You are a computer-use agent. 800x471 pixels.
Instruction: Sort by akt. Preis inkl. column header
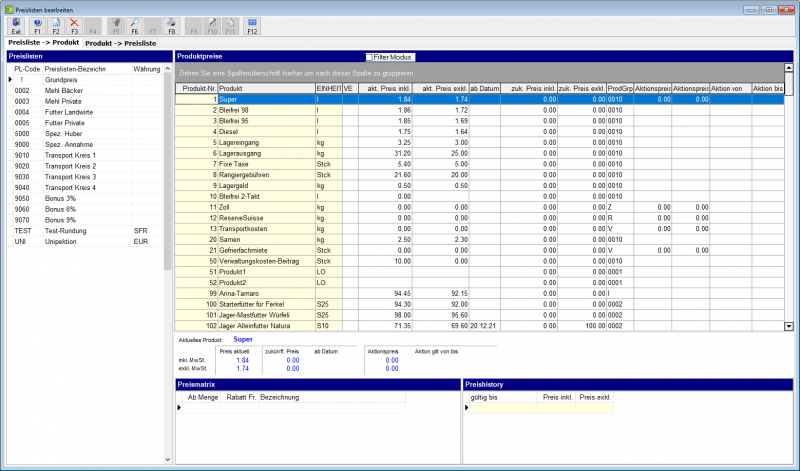[385, 88]
